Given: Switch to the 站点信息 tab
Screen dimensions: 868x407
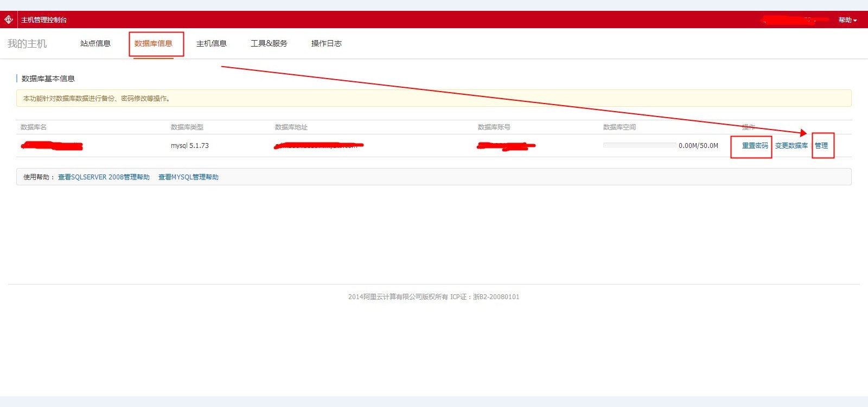Looking at the screenshot, I should pos(95,43).
